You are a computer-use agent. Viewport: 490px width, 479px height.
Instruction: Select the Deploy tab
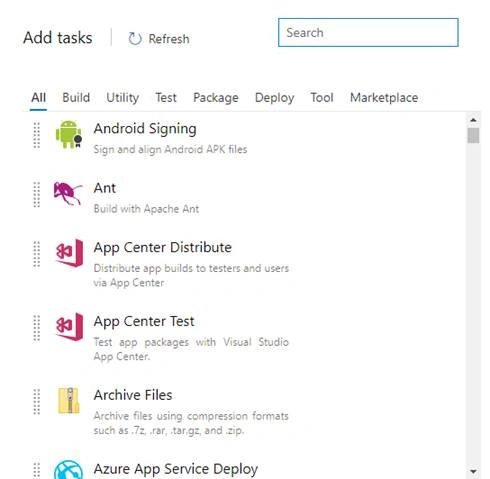[x=274, y=98]
